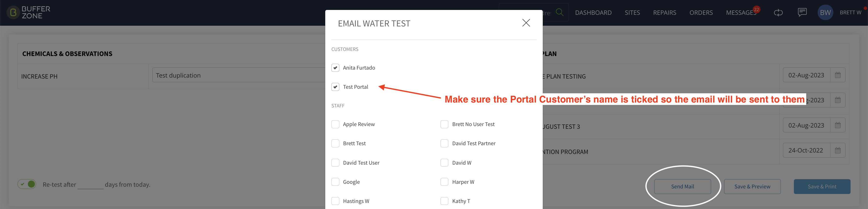Toggle the Re-test after switch
The height and width of the screenshot is (209, 868).
click(27, 184)
